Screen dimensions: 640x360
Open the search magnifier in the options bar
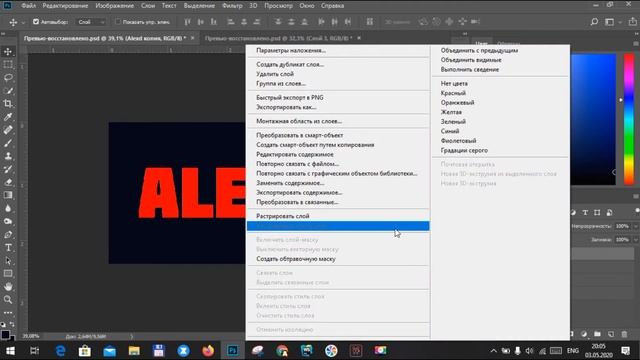[594, 22]
